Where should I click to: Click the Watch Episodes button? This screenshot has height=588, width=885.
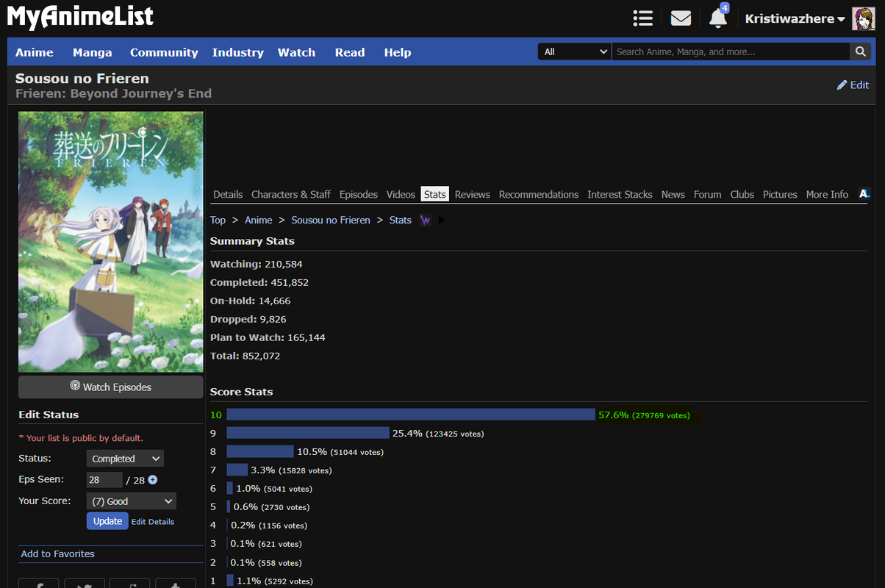111,387
